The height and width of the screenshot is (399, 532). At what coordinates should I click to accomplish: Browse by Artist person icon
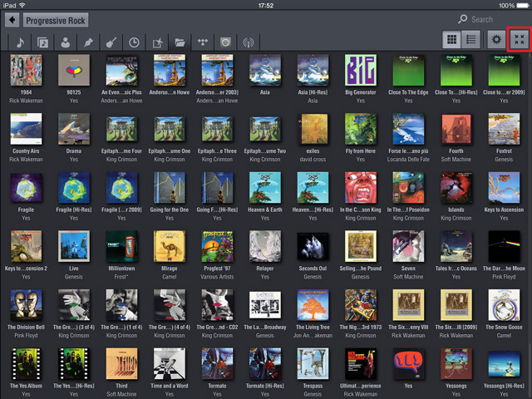pyautogui.click(x=65, y=41)
